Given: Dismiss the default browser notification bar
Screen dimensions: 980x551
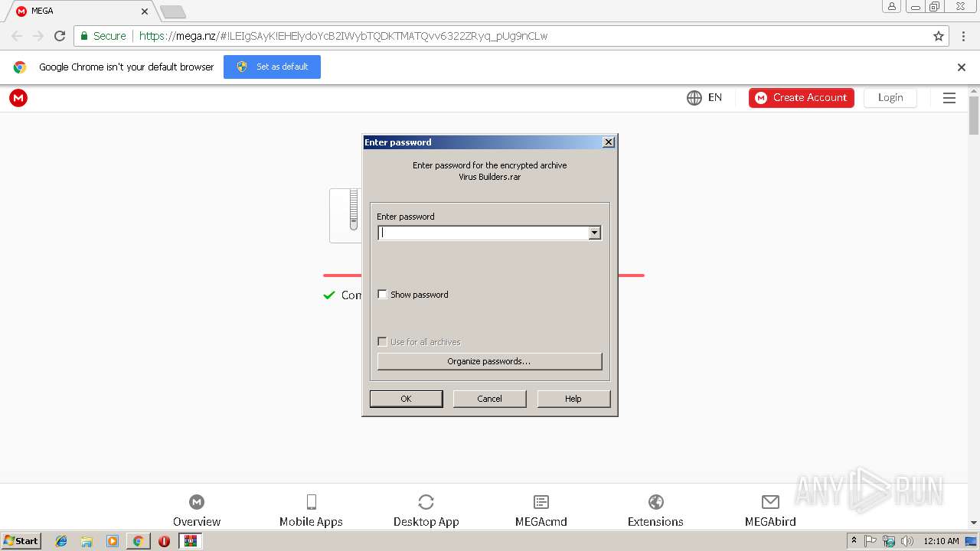Looking at the screenshot, I should [962, 67].
